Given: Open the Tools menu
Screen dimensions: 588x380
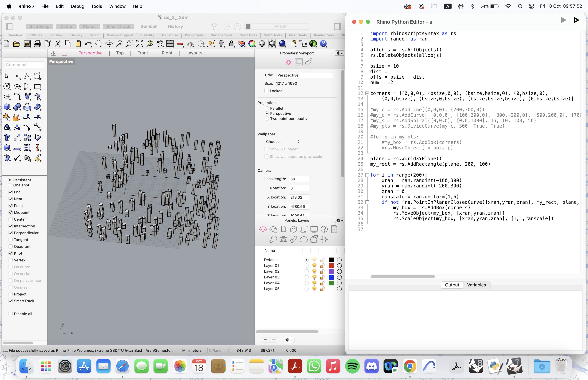Looking at the screenshot, I should point(96,6).
